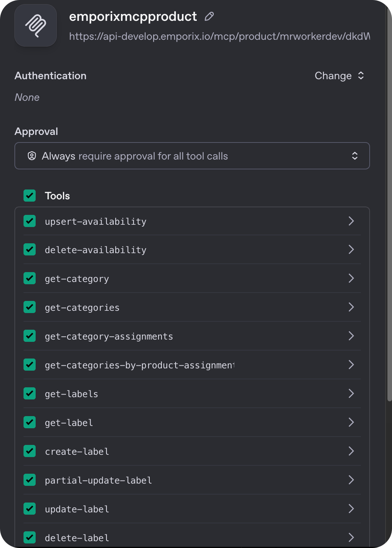Select the get-category tool name
This screenshot has height=548, width=392.
[x=77, y=279]
